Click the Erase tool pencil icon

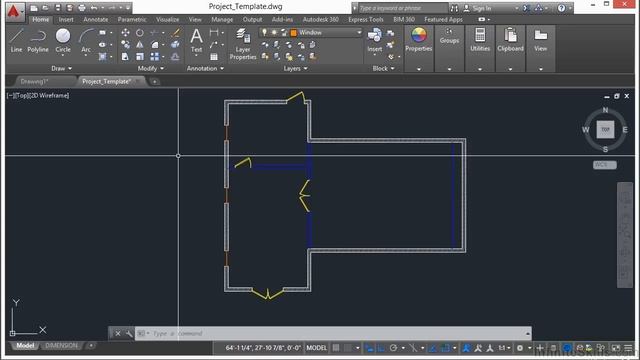click(176, 33)
